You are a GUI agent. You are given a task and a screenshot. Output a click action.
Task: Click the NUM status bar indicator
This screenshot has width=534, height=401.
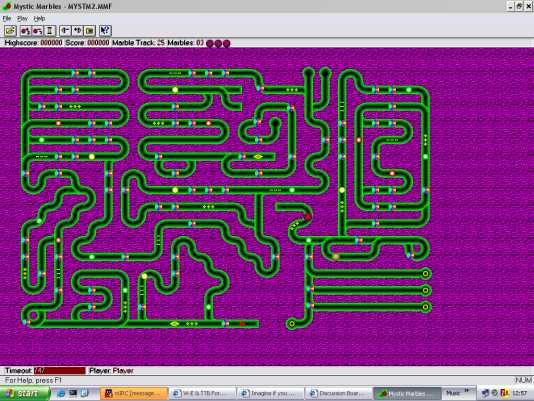pyautogui.click(x=523, y=380)
